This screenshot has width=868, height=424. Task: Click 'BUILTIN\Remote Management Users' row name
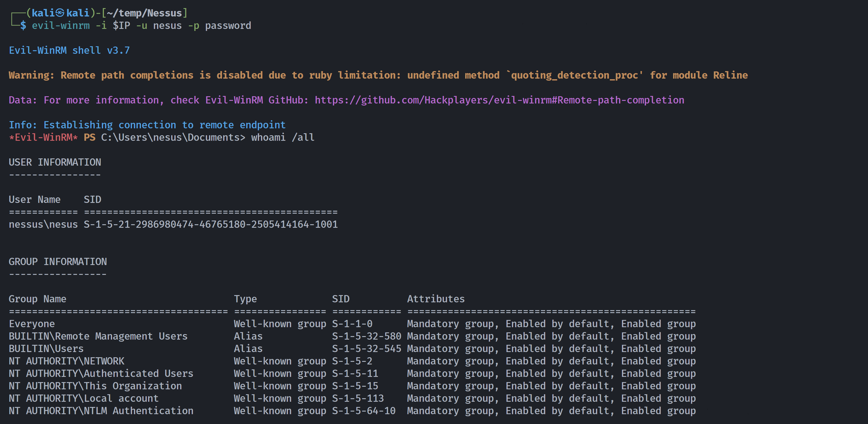98,336
